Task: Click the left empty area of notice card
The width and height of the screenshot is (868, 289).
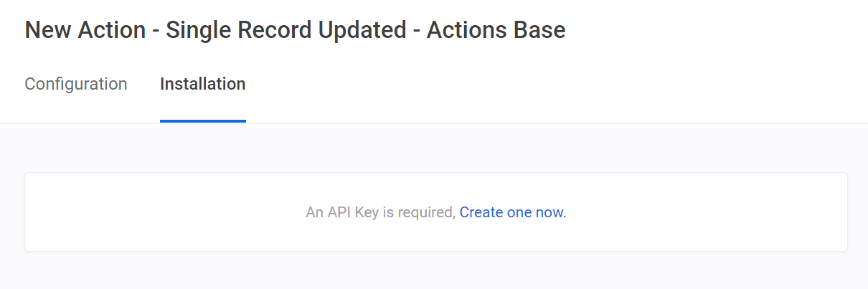Action: (143, 212)
